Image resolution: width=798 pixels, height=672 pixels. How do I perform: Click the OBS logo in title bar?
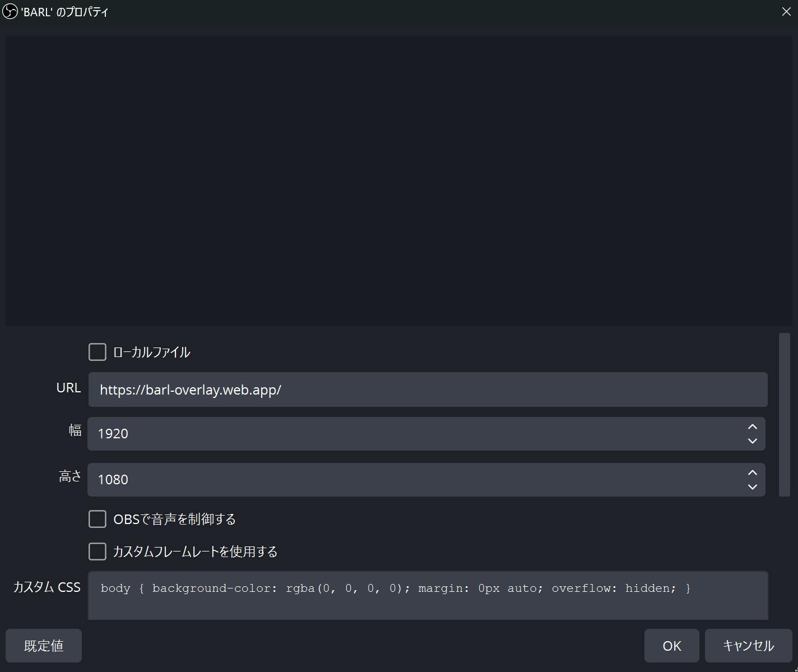click(10, 12)
